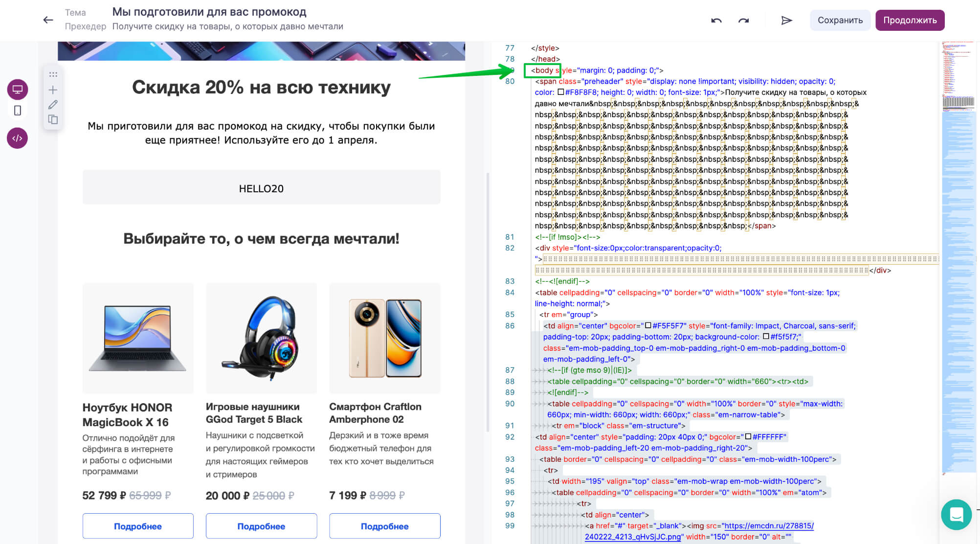Click the span class="preheader" code line

[x=685, y=81]
